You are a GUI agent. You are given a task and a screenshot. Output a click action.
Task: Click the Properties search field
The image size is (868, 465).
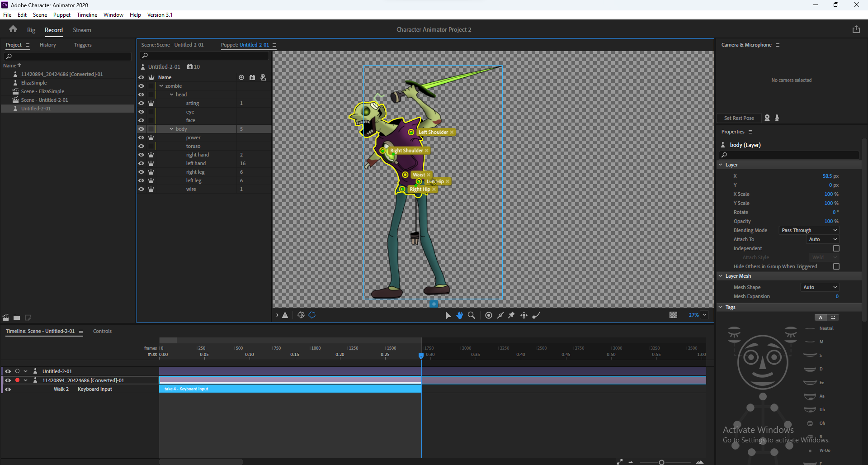[x=790, y=155]
